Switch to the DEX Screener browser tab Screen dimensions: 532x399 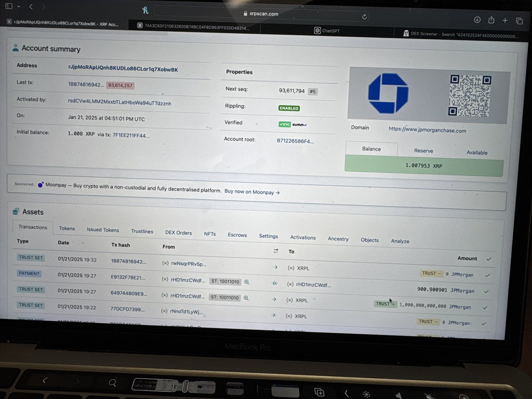[x=461, y=34]
